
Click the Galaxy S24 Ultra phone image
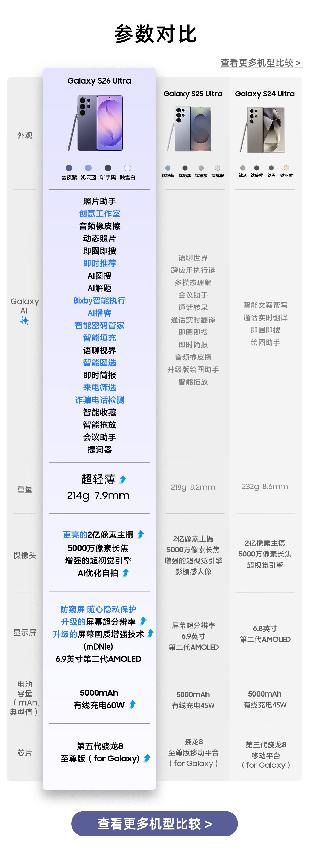(263, 130)
